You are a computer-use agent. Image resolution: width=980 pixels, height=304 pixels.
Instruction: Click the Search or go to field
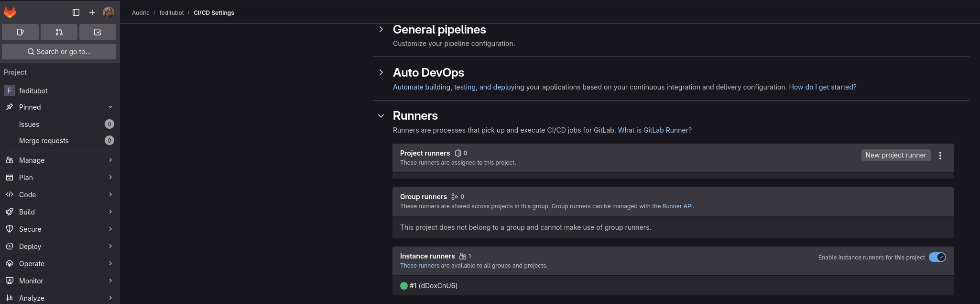[x=59, y=52]
